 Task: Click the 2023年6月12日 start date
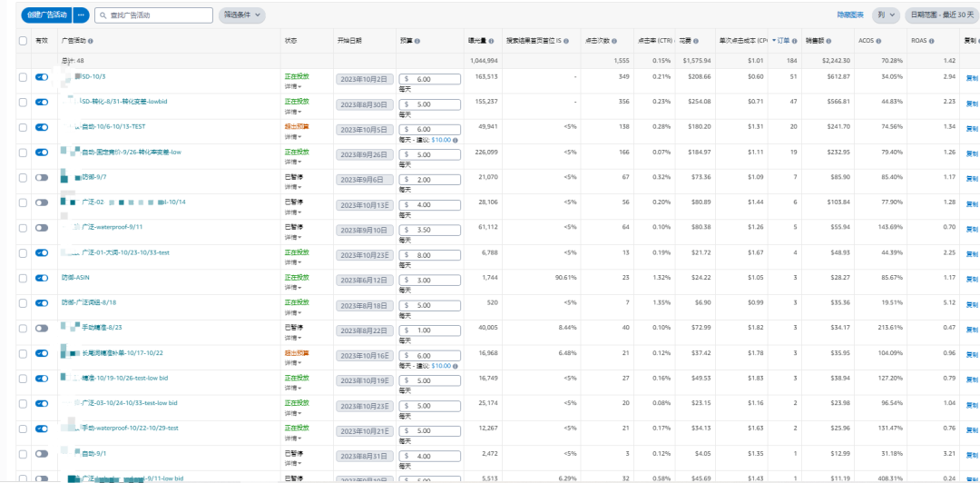[x=365, y=281]
